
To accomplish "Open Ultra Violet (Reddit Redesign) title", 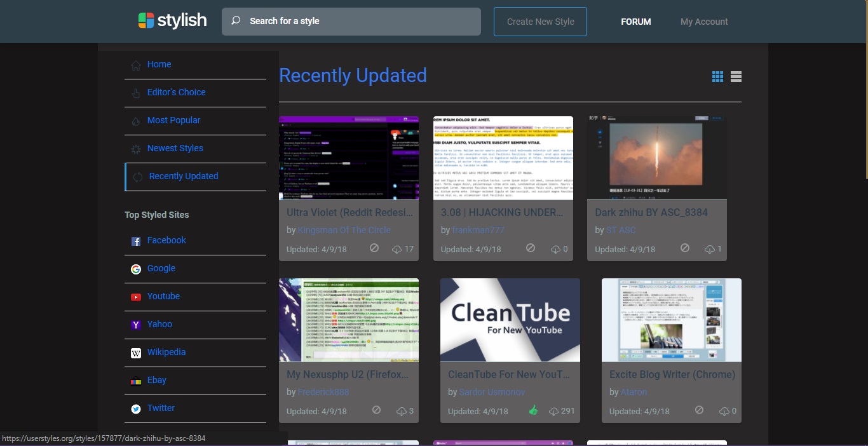I will 349,212.
